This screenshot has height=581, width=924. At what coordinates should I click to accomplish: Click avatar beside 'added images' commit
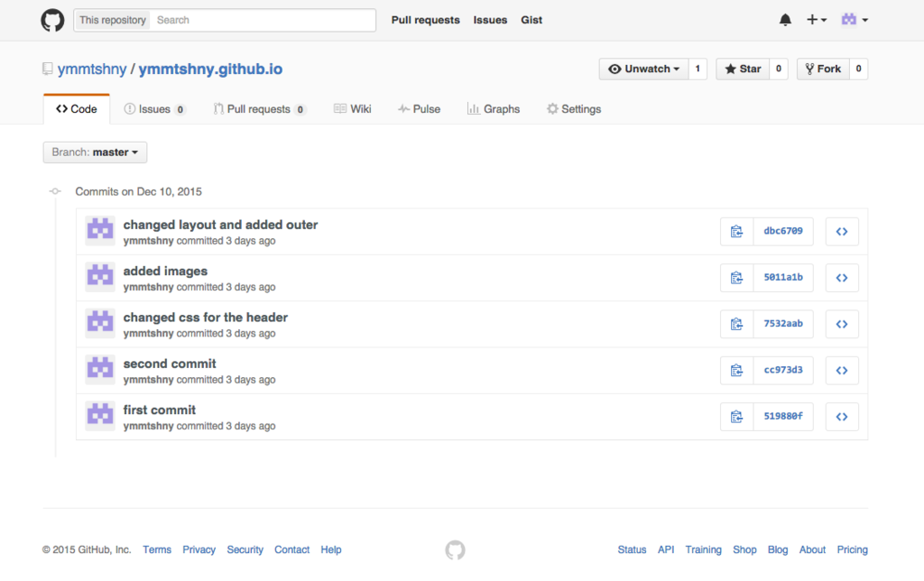[100, 276]
